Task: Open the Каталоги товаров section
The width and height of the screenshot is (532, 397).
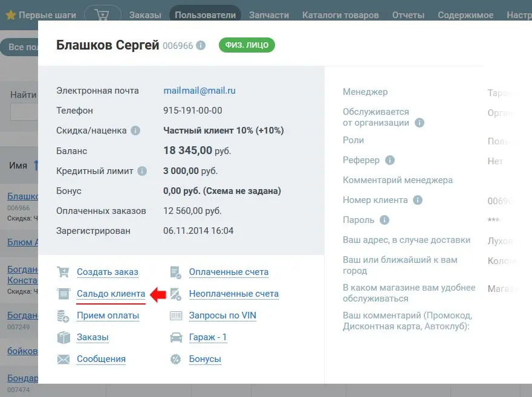Action: (340, 15)
